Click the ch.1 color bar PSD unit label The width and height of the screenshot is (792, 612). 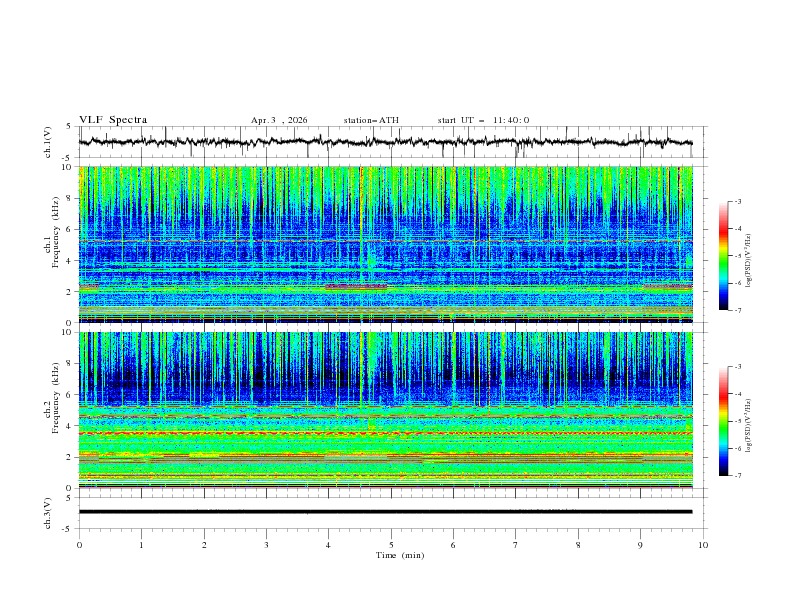tap(749, 261)
